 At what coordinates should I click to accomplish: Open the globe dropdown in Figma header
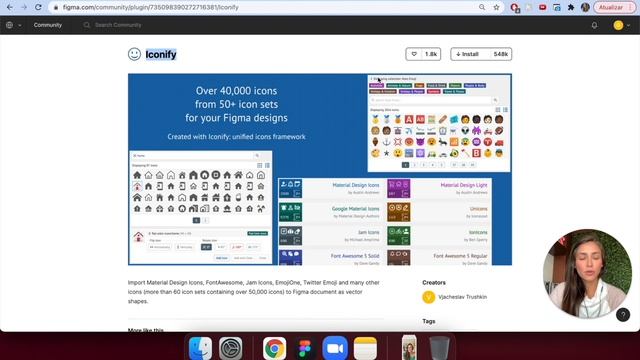click(13, 25)
